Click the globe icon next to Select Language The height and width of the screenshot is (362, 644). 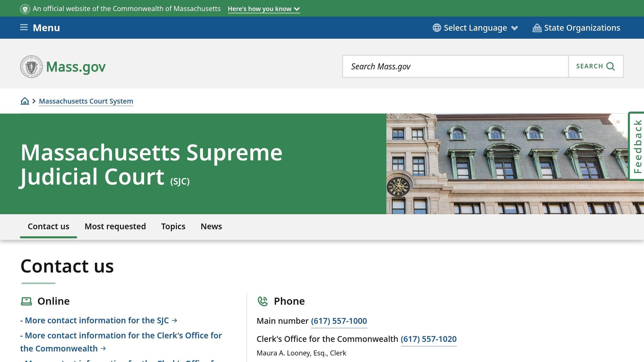(436, 28)
